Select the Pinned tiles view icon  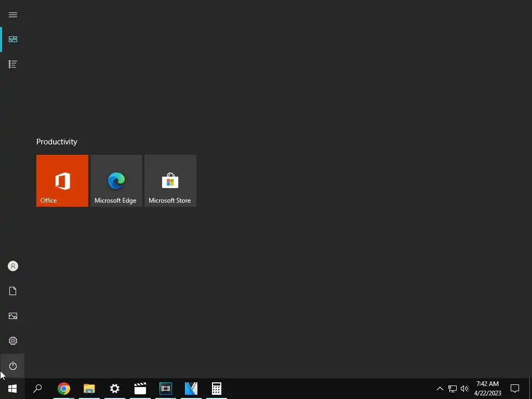coord(13,39)
